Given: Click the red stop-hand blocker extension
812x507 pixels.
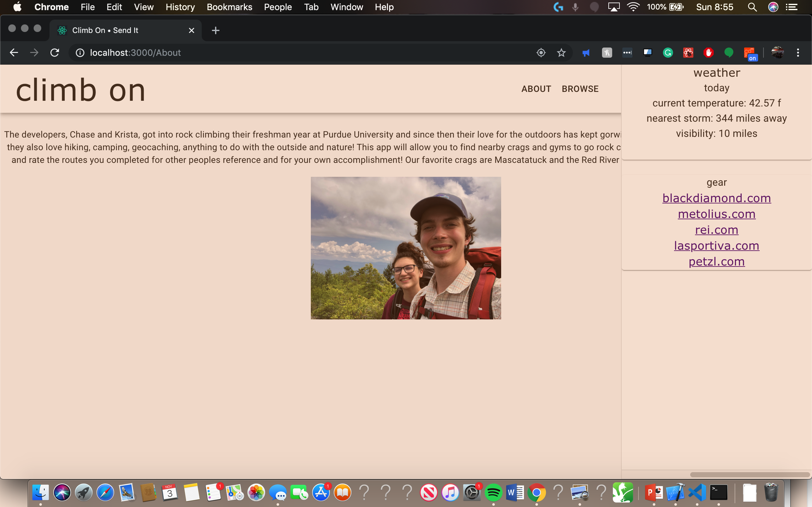Looking at the screenshot, I should coord(708,53).
